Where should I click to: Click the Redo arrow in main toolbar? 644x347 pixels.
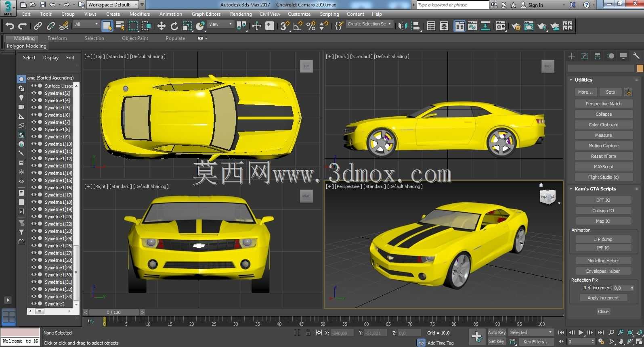(23, 26)
